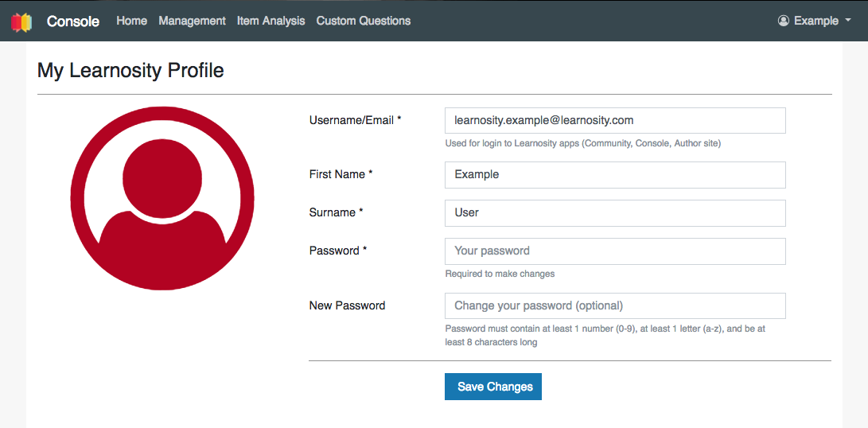Click the Save Changes button
The height and width of the screenshot is (428, 868).
click(492, 387)
